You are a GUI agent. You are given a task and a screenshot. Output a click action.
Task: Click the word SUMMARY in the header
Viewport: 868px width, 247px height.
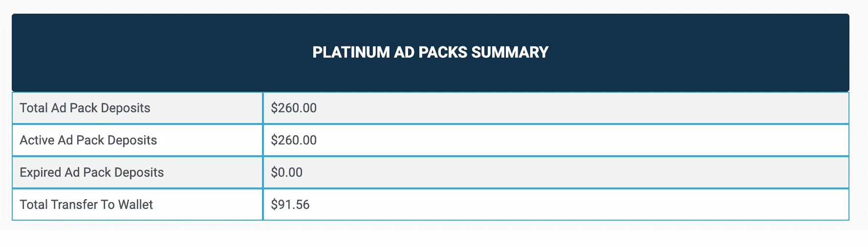tap(510, 52)
